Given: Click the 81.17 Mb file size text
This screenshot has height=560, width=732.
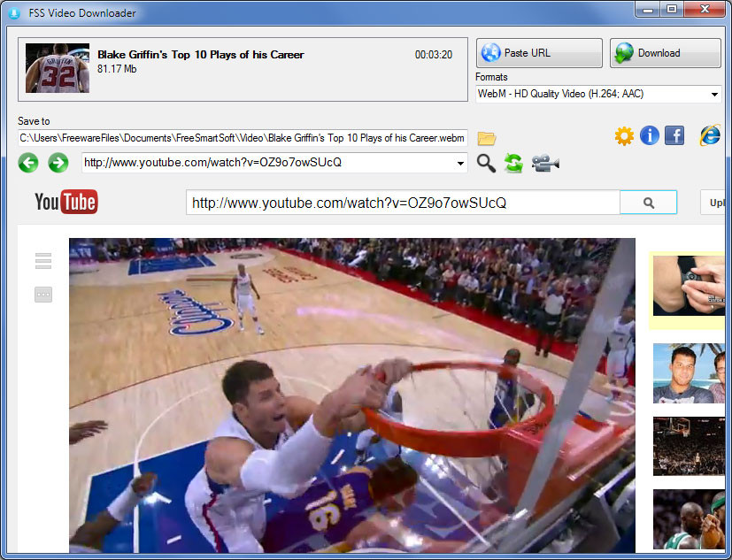Looking at the screenshot, I should point(117,69).
